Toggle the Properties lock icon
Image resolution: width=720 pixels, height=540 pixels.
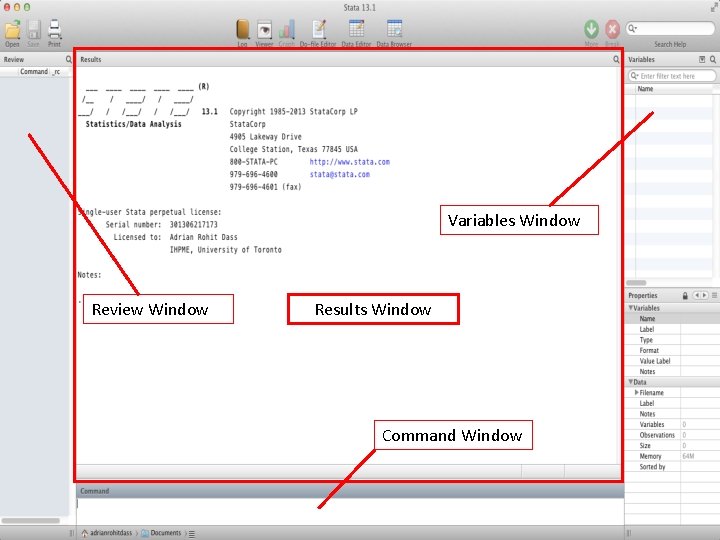coord(685,296)
